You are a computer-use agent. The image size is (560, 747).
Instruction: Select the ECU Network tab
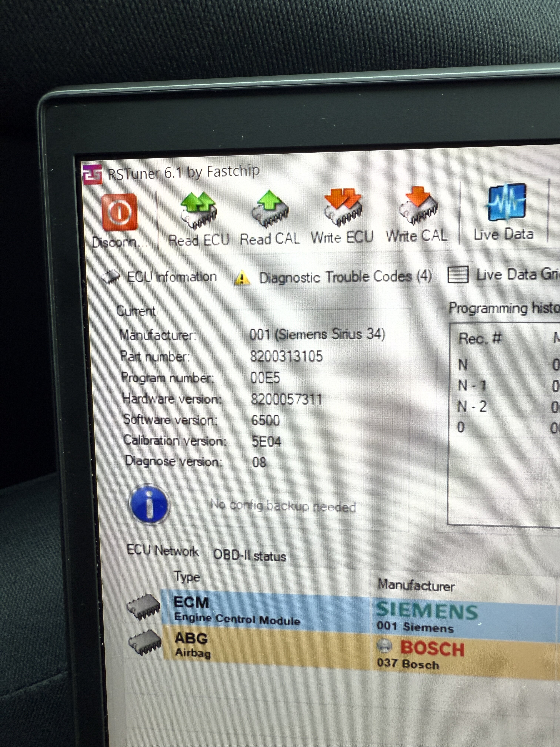(x=163, y=550)
